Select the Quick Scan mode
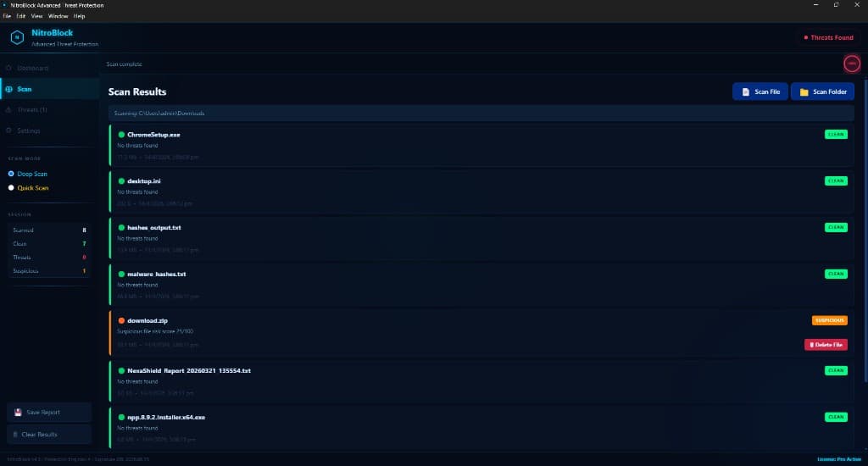 coord(28,187)
